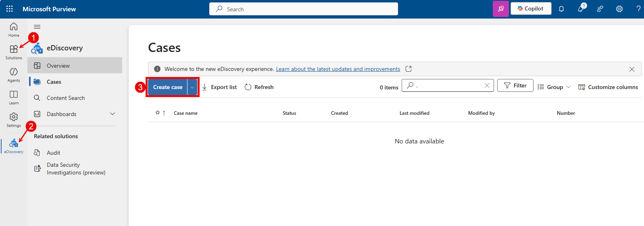This screenshot has height=226, width=644.
Task: Click the Create case button
Action: (168, 87)
